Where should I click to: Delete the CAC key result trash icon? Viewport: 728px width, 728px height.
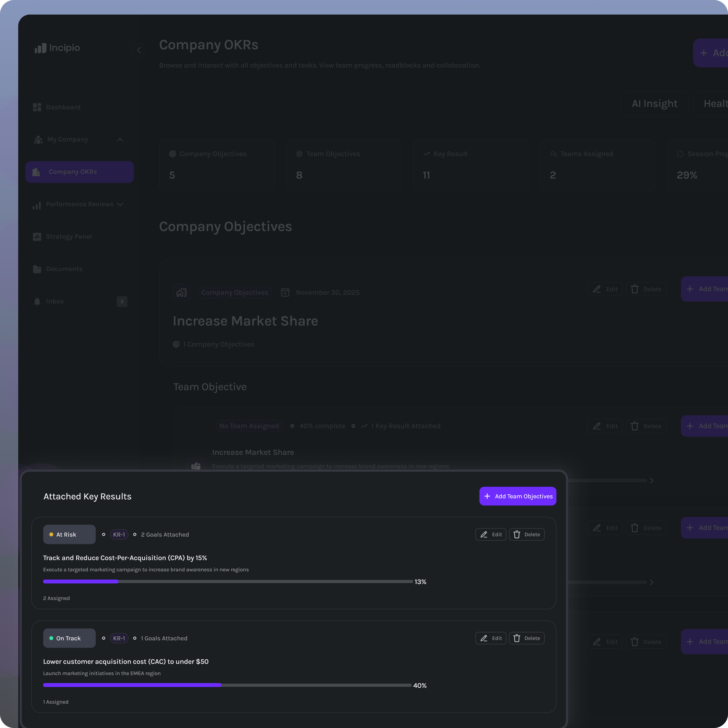coord(517,638)
